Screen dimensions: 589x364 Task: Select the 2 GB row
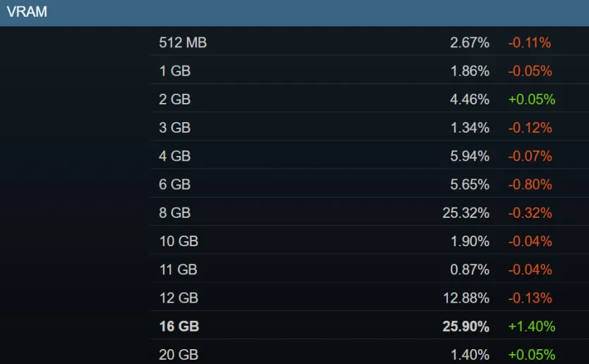click(369, 99)
